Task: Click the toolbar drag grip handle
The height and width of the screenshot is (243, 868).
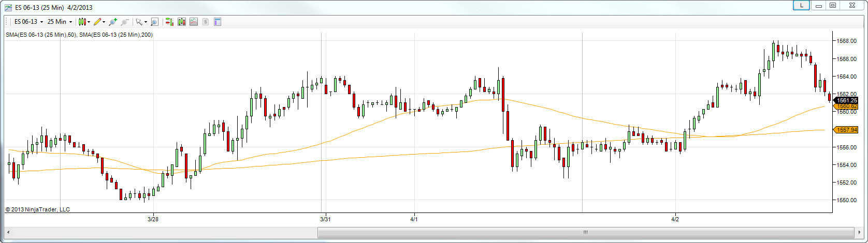Action: tap(6, 22)
